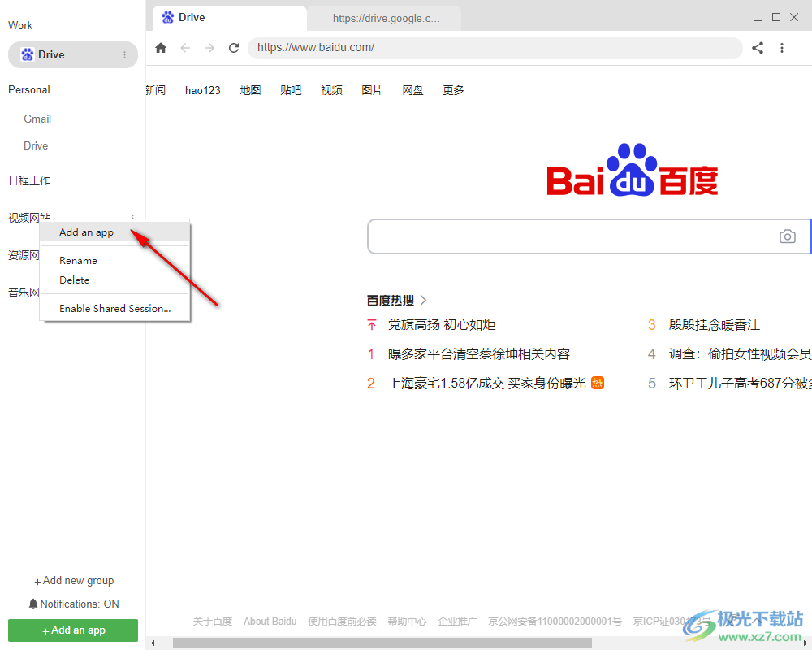
Task: Select the Work group label
Action: 20,25
